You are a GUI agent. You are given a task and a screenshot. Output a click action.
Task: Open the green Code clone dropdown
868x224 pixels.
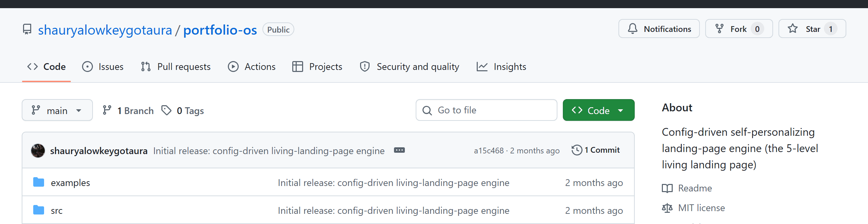click(x=598, y=110)
